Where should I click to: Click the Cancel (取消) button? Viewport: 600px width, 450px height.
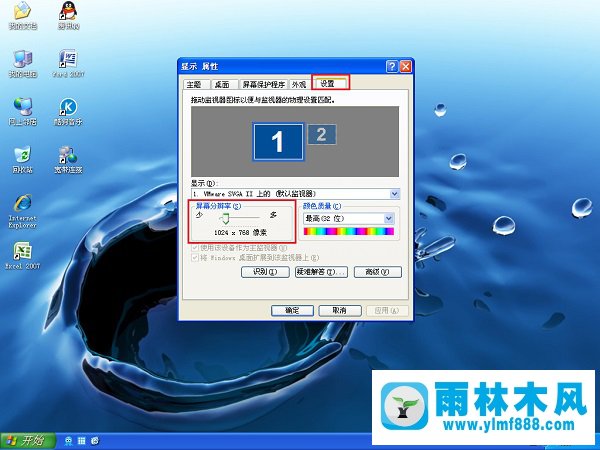340,310
